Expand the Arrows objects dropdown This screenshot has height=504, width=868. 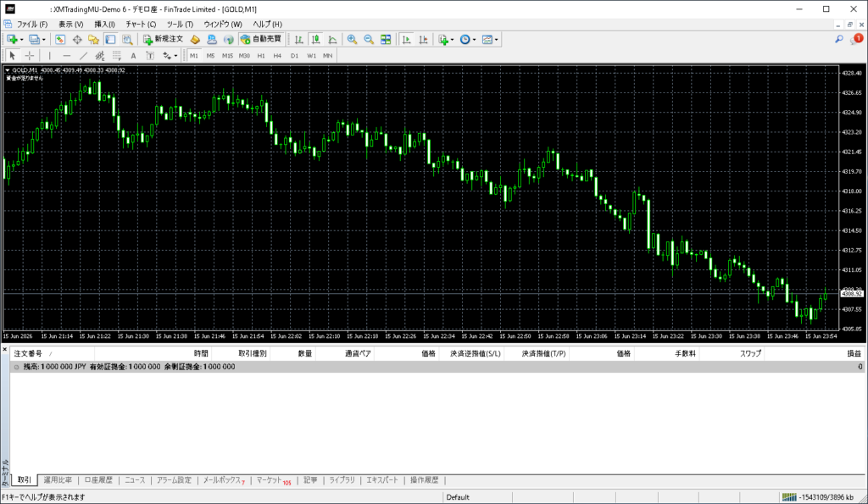pos(175,56)
